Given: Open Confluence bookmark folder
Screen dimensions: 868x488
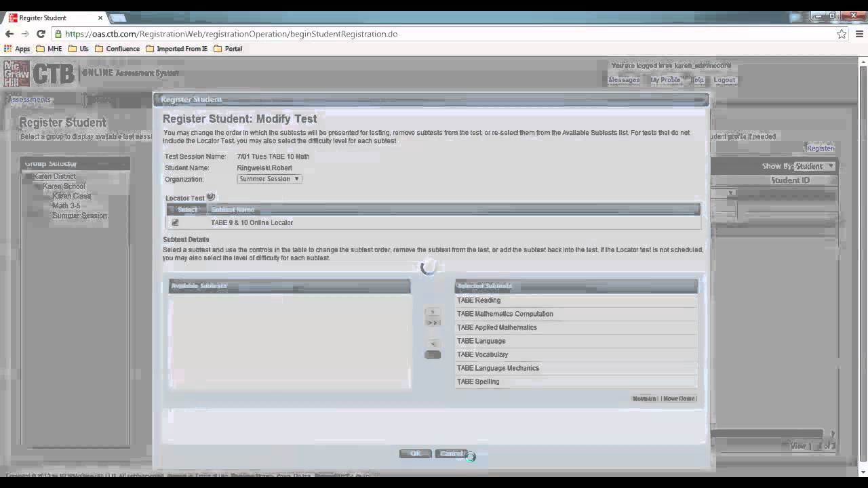Looking at the screenshot, I should point(117,49).
